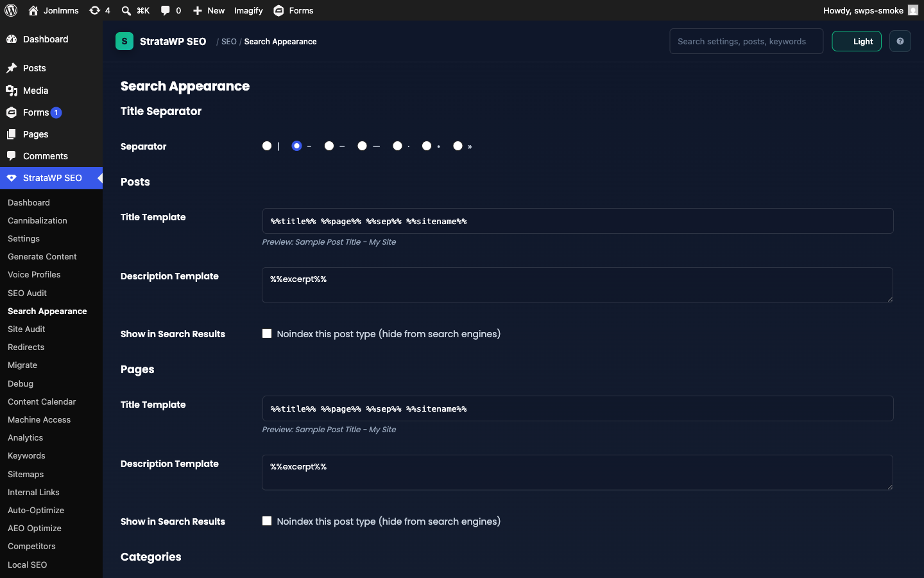Screen dimensions: 924x578
Task: Toggle Noindex checkbox for Pages
Action: tap(267, 521)
